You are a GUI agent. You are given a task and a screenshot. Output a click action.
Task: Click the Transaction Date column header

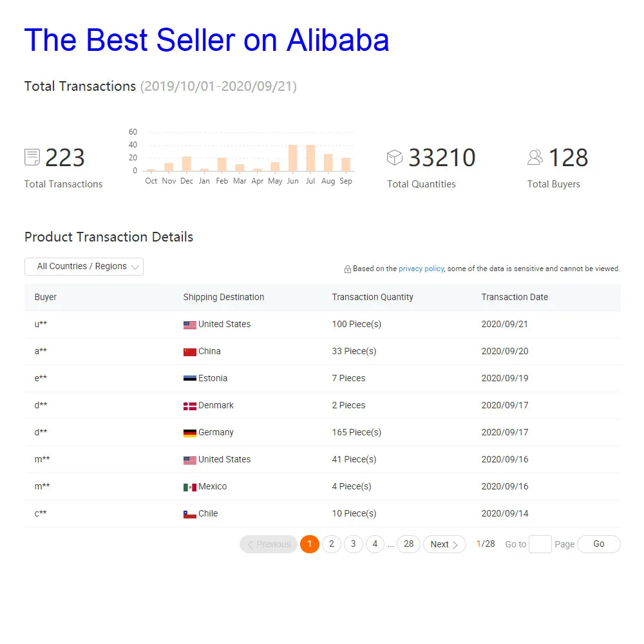[515, 297]
